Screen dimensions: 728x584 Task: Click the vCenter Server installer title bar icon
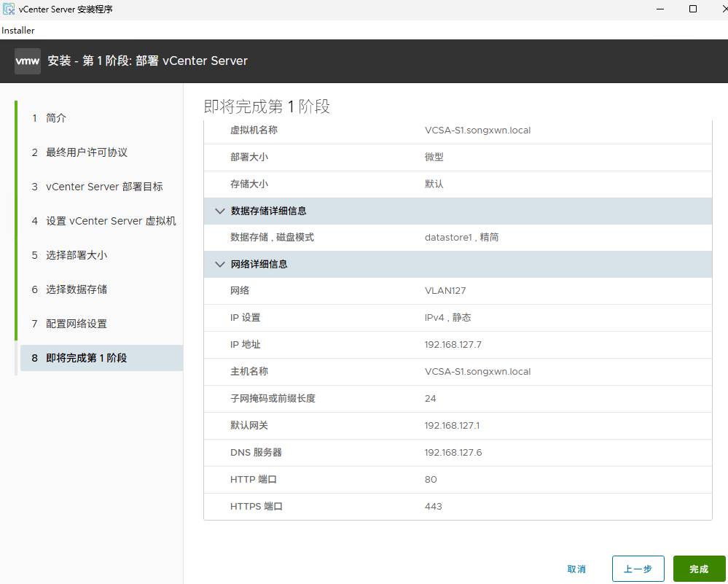pyautogui.click(x=8, y=8)
